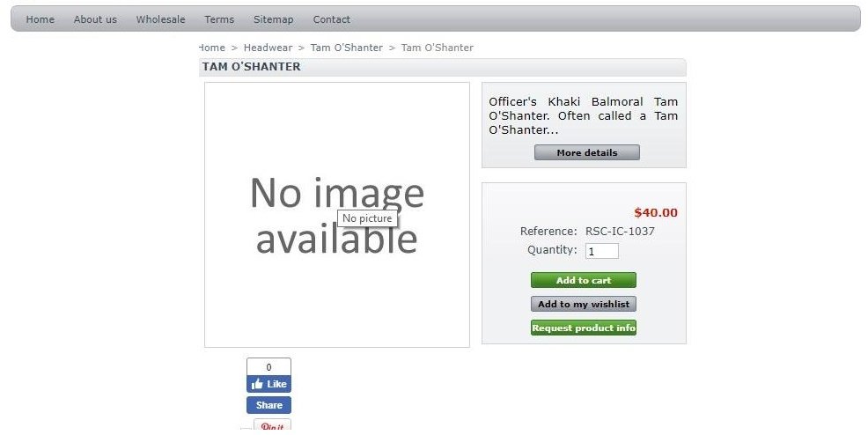Image resolution: width=868 pixels, height=435 pixels.
Task: Click the $40.00 price text
Action: [x=656, y=212]
